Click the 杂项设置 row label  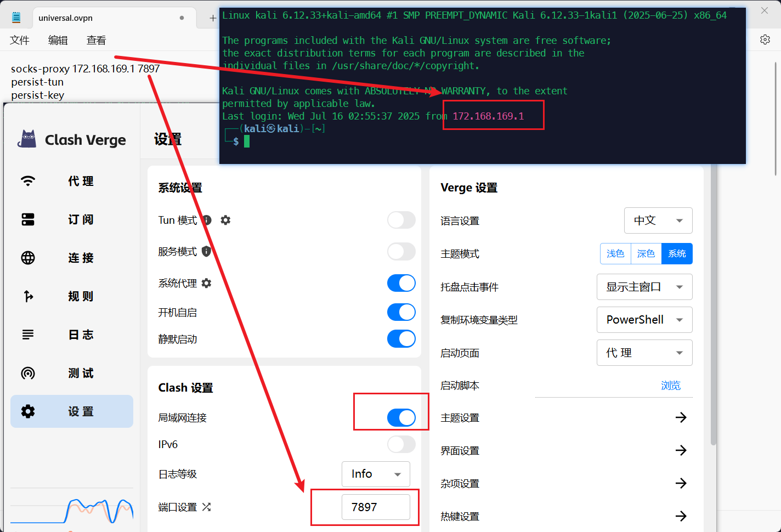[x=460, y=484]
